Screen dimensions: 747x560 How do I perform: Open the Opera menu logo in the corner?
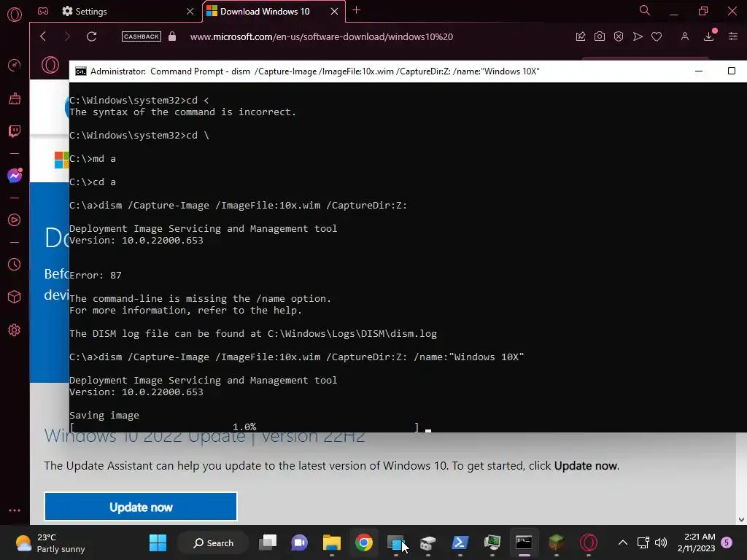15,15
